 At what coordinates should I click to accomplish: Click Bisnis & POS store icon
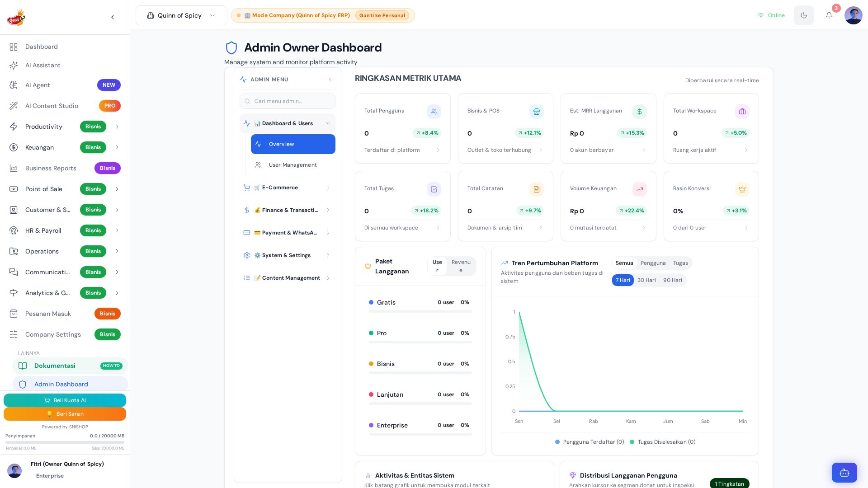tap(536, 112)
